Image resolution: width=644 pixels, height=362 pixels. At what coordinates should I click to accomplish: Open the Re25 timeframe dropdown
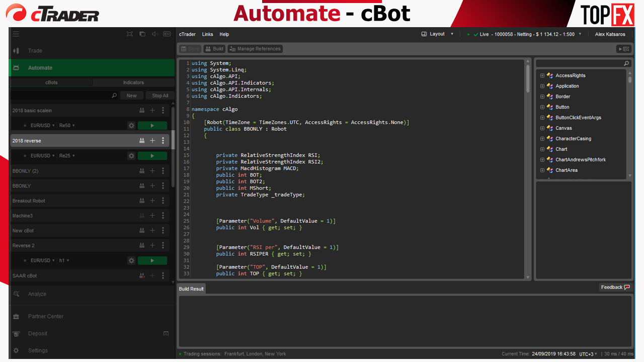point(67,156)
